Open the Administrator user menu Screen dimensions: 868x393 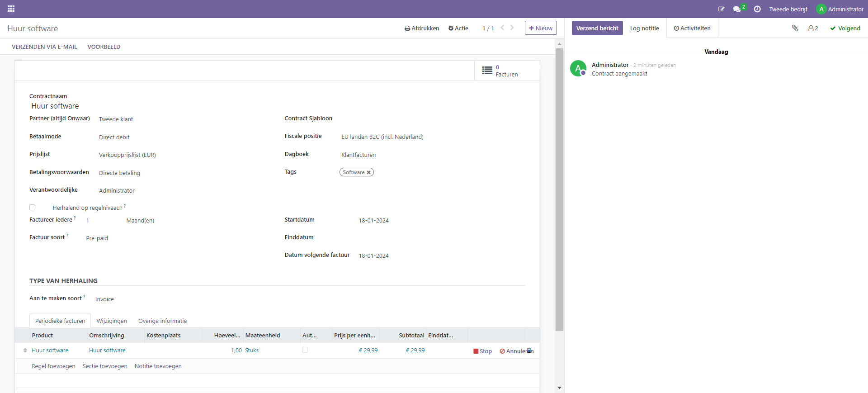click(840, 9)
